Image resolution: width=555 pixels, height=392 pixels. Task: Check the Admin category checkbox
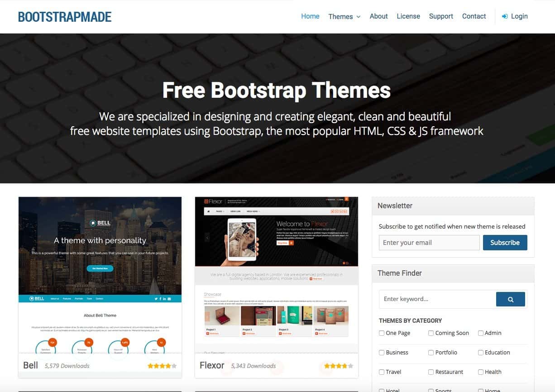click(x=481, y=333)
